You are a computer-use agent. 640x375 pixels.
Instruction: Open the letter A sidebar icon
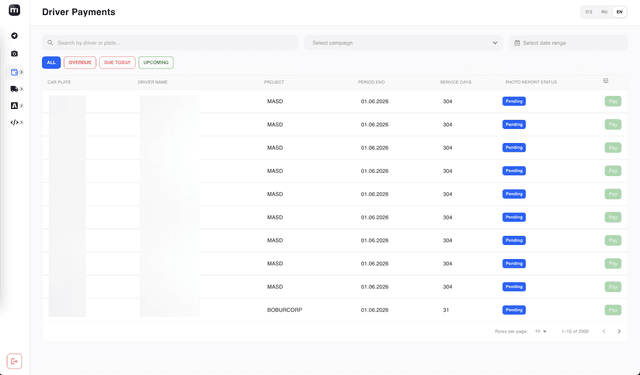(x=14, y=106)
